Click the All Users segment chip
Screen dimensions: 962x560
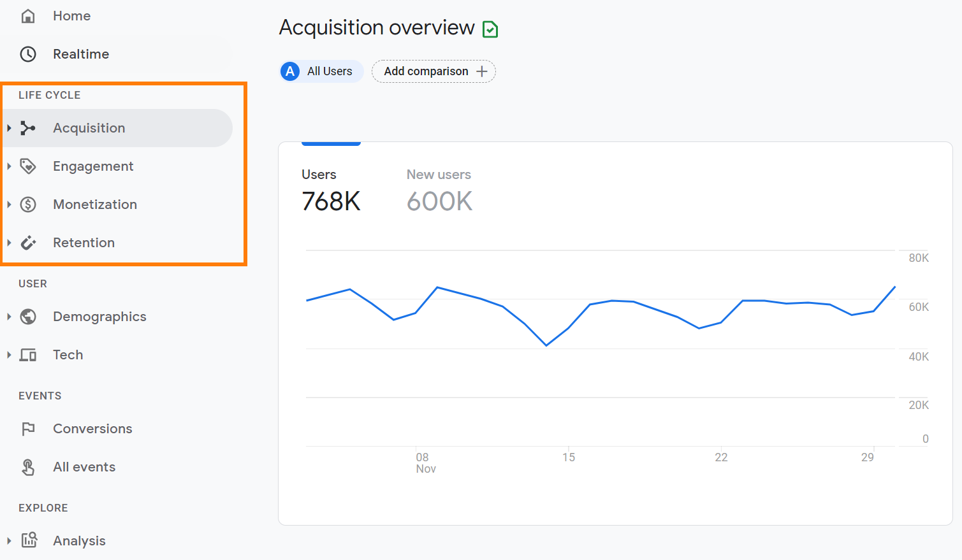[321, 71]
